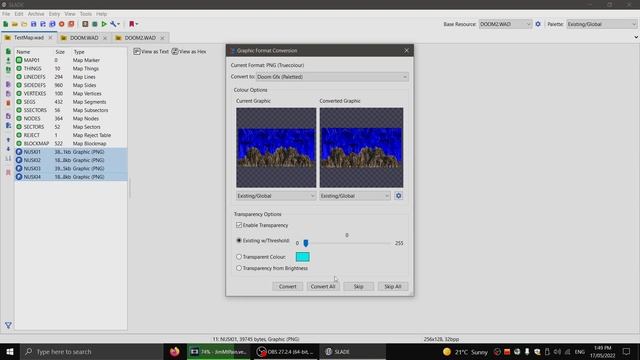This screenshot has height=360, width=640.
Task: Click the Save All toolbar icon
Action: [x=52, y=24]
